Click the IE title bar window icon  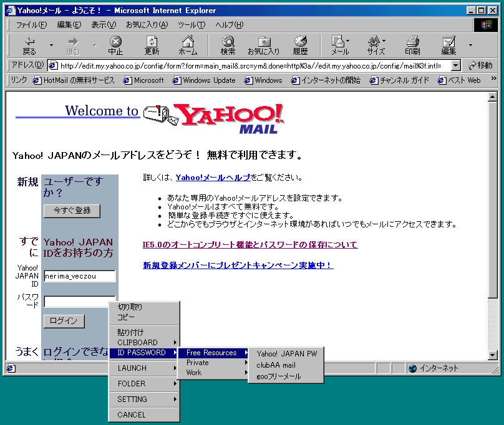pos(11,11)
